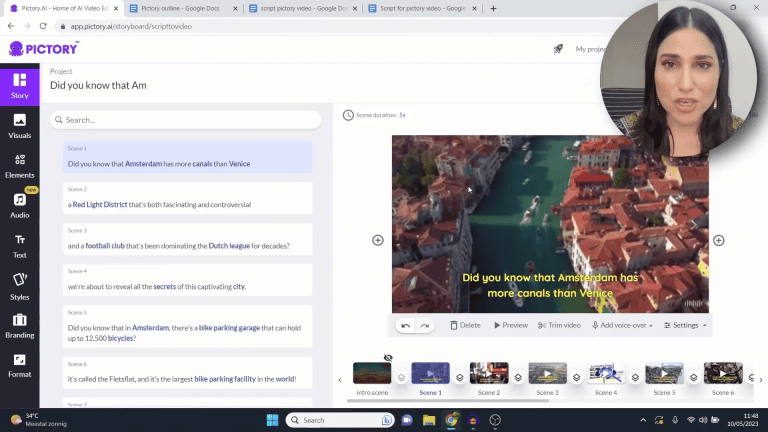Open the Branding panel in sidebar
The height and width of the screenshot is (432, 768).
[19, 325]
